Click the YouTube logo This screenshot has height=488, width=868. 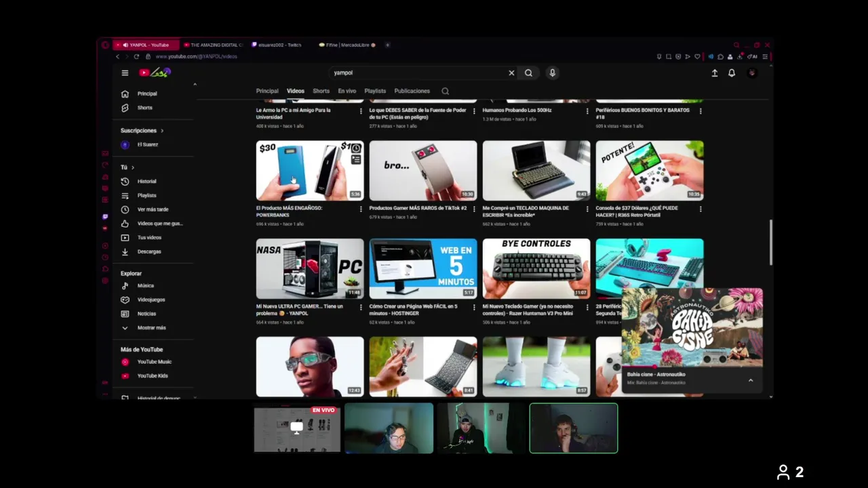point(155,73)
